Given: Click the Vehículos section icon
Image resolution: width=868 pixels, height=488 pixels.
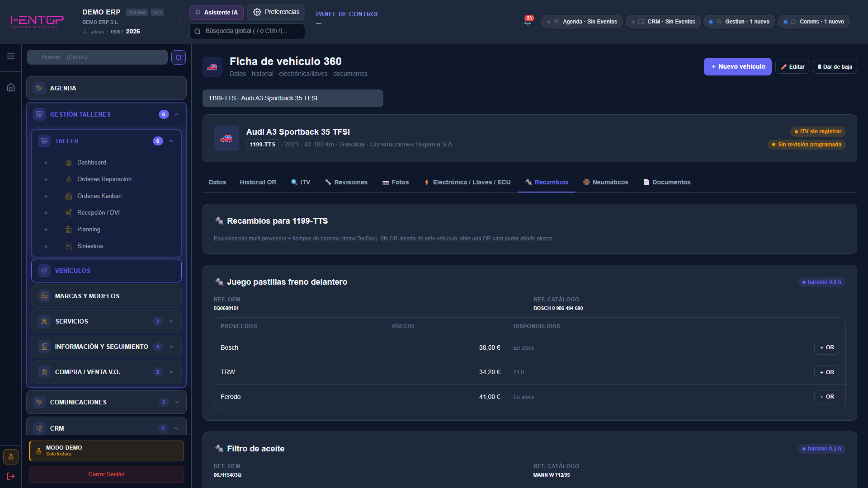Looking at the screenshot, I should (x=44, y=271).
